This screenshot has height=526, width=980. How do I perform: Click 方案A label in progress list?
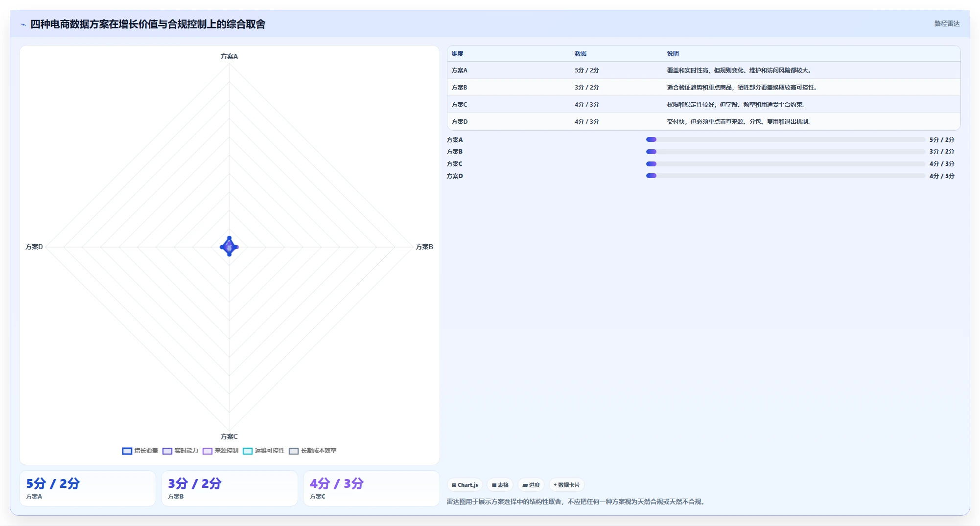point(454,140)
